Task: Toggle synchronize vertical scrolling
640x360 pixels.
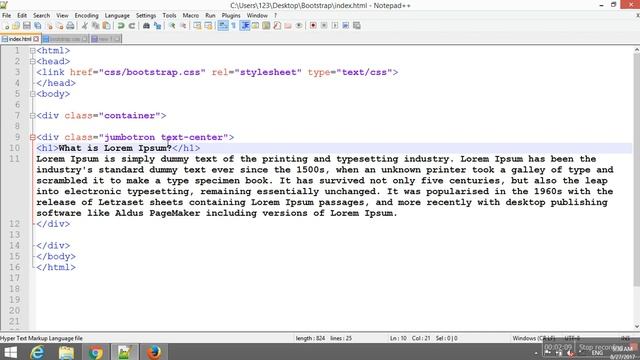Action: (198, 26)
